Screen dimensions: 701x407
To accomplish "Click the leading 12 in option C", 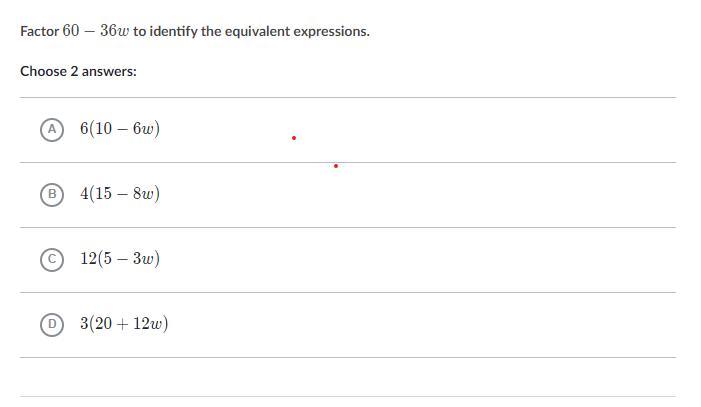I will point(88,259).
